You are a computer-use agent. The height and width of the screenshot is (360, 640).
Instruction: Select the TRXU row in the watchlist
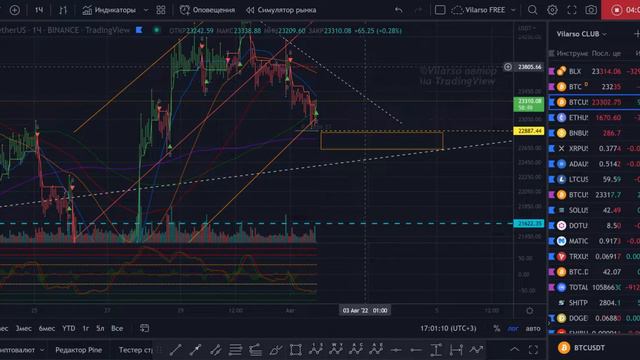[594, 256]
